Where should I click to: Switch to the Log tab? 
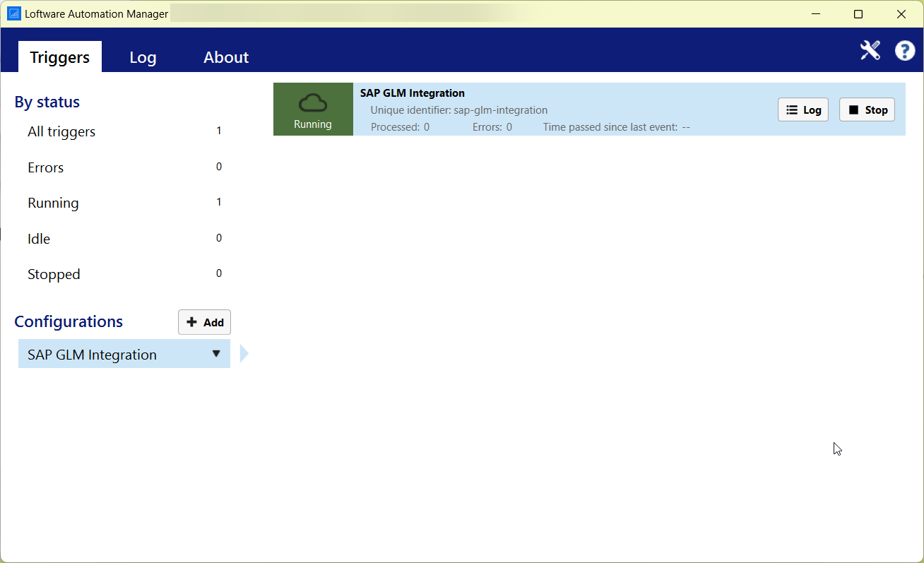coord(143,57)
